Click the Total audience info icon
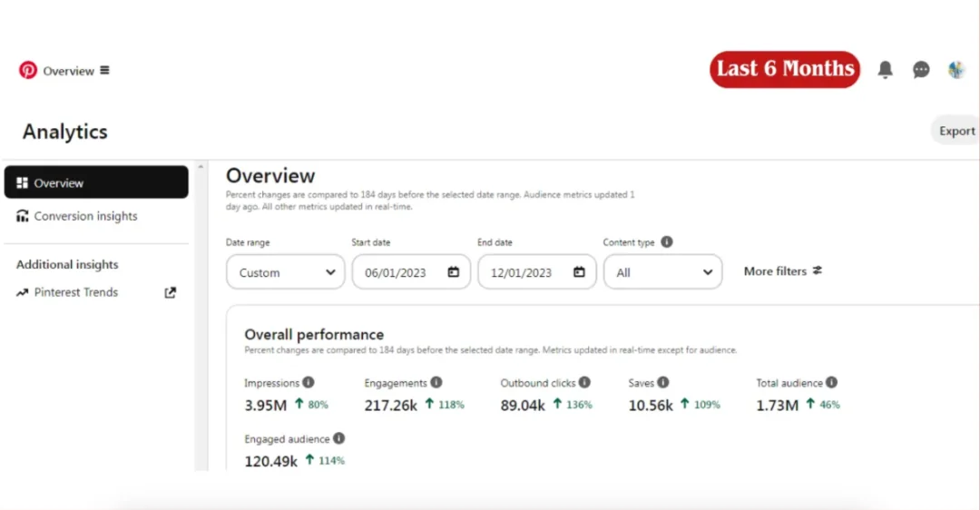The image size is (980, 510). coord(831,383)
